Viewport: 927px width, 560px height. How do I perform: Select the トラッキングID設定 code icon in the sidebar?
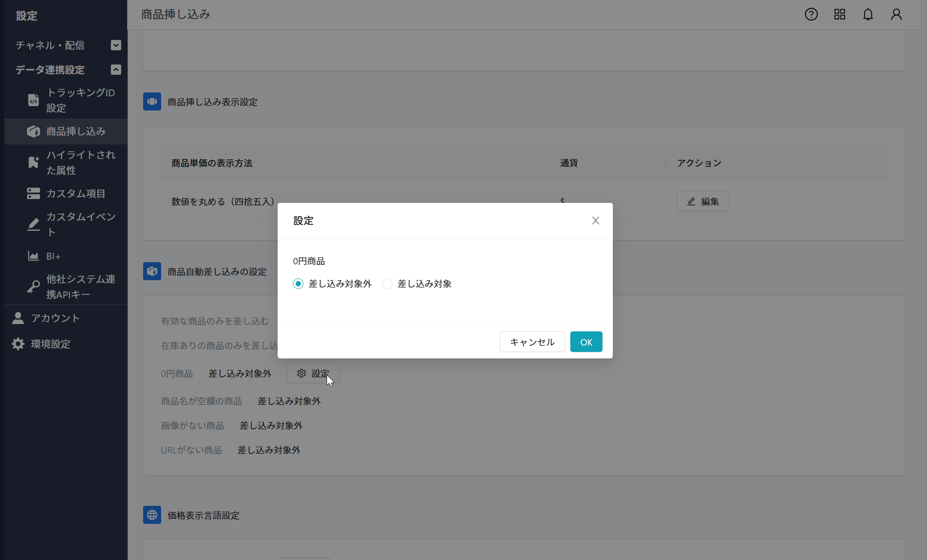coord(34,101)
